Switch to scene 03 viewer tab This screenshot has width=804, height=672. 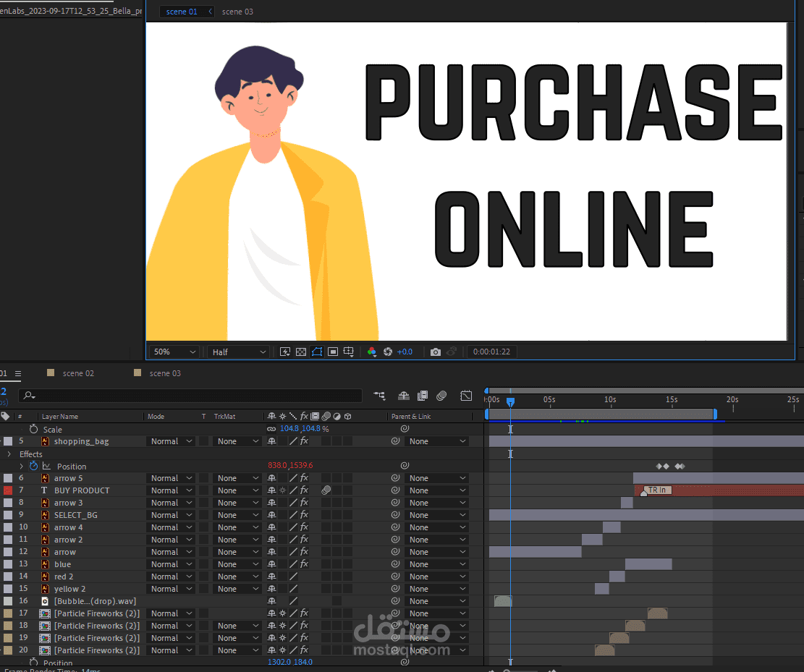coord(237,12)
